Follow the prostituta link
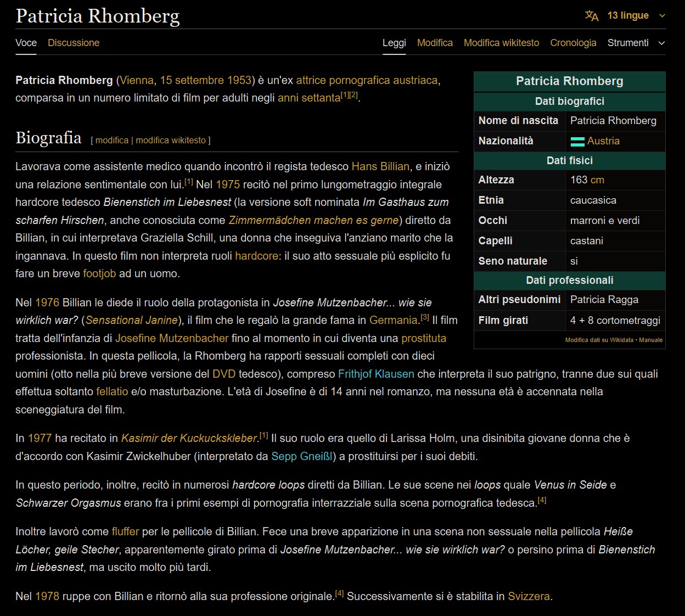 (424, 338)
